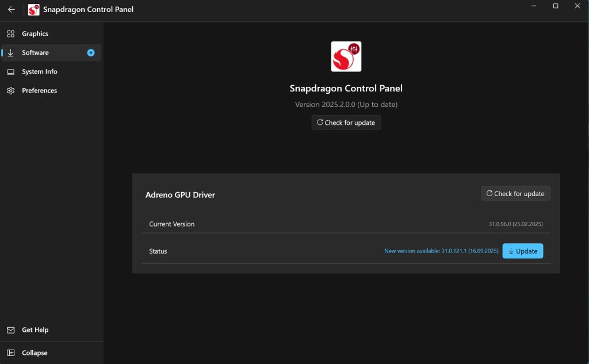Image resolution: width=589 pixels, height=364 pixels.
Task: Click the Software download icon in sidebar
Action: (x=10, y=53)
